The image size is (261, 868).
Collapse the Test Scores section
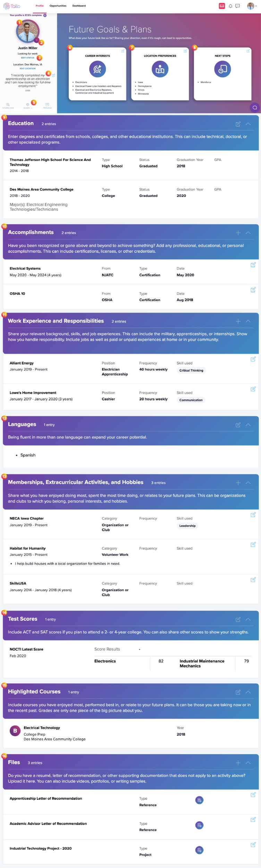pyautogui.click(x=248, y=619)
